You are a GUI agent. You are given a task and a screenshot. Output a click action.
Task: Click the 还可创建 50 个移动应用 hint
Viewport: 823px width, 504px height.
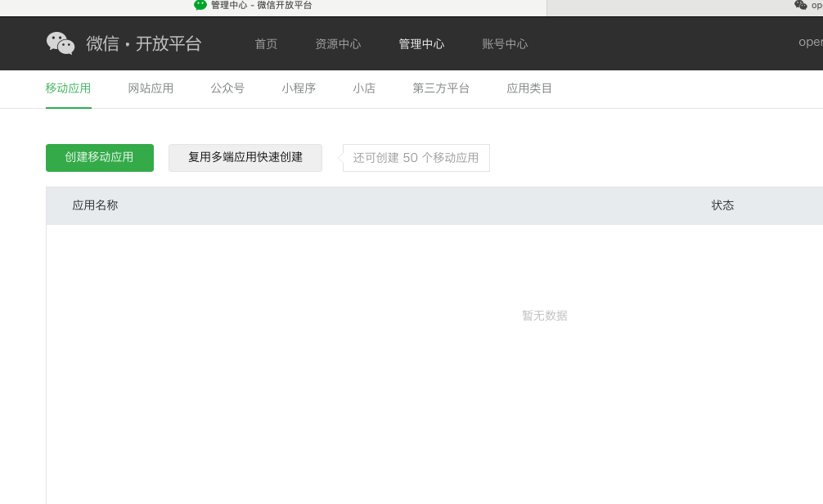(x=416, y=158)
